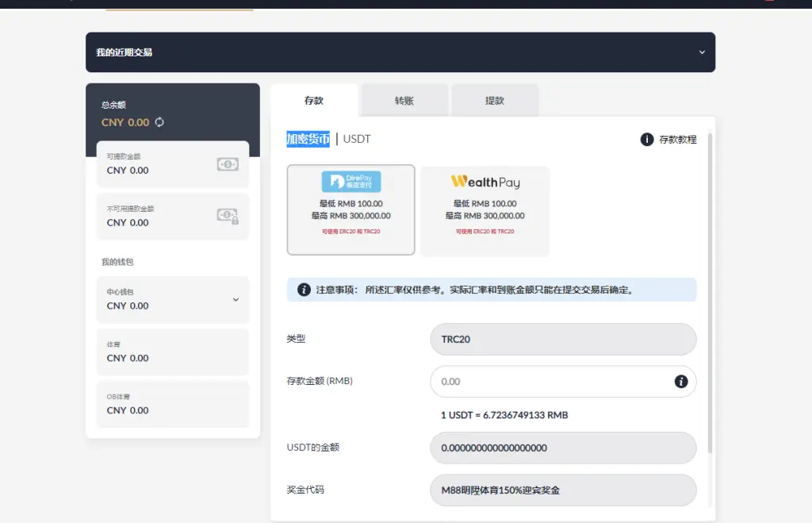The image size is (812, 523).
Task: Open the TRC20 type dropdown
Action: [563, 339]
